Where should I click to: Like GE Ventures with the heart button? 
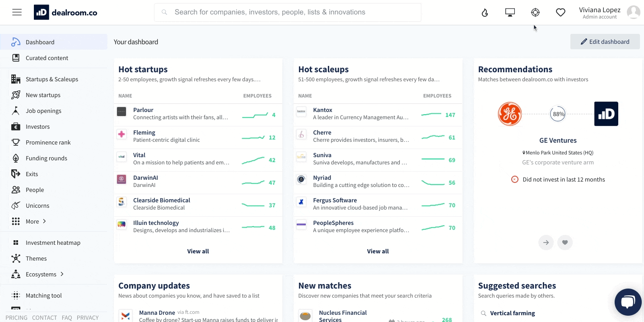565,243
